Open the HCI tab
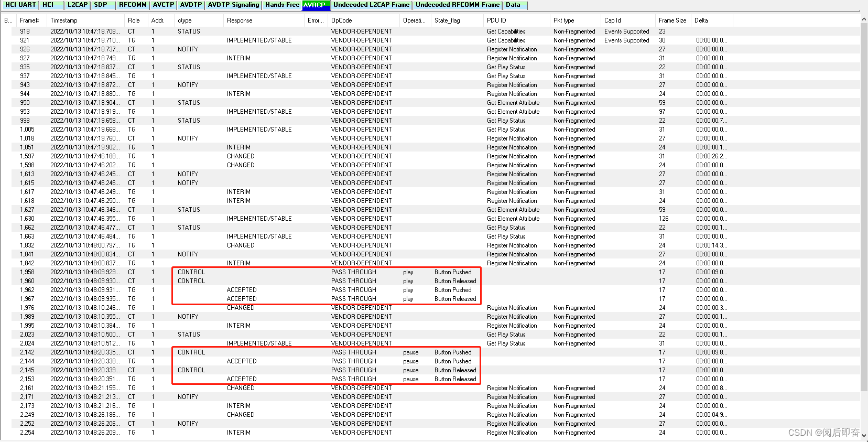Screen dimensions: 868x442 coord(50,5)
